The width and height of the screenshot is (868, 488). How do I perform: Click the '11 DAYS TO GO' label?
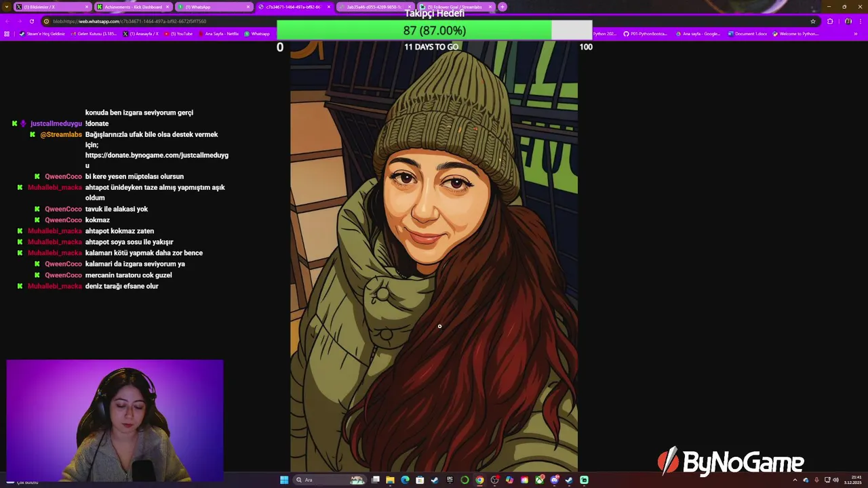(x=431, y=47)
